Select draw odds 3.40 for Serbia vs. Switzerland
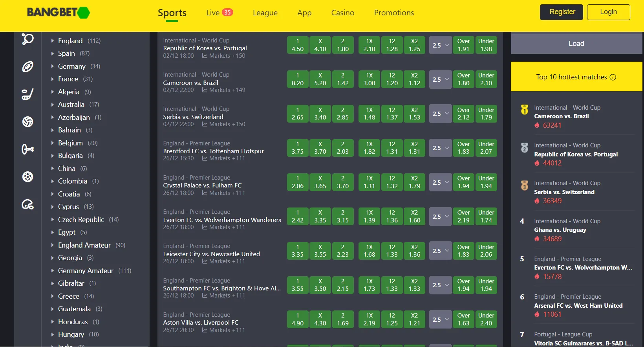The width and height of the screenshot is (644, 347). (320, 114)
